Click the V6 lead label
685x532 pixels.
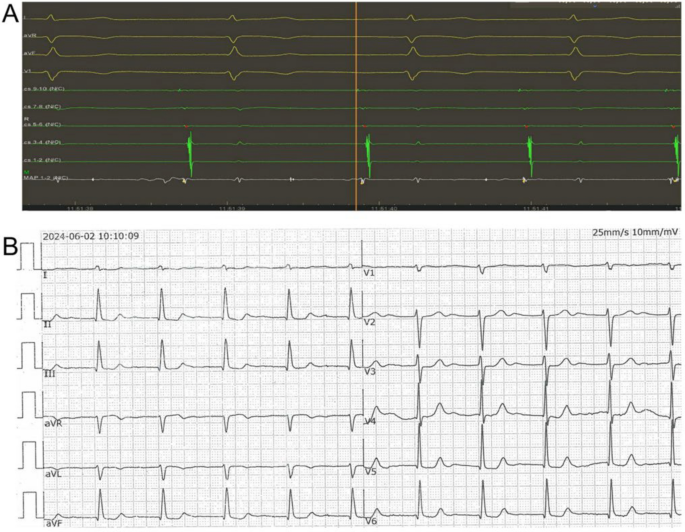(370, 521)
